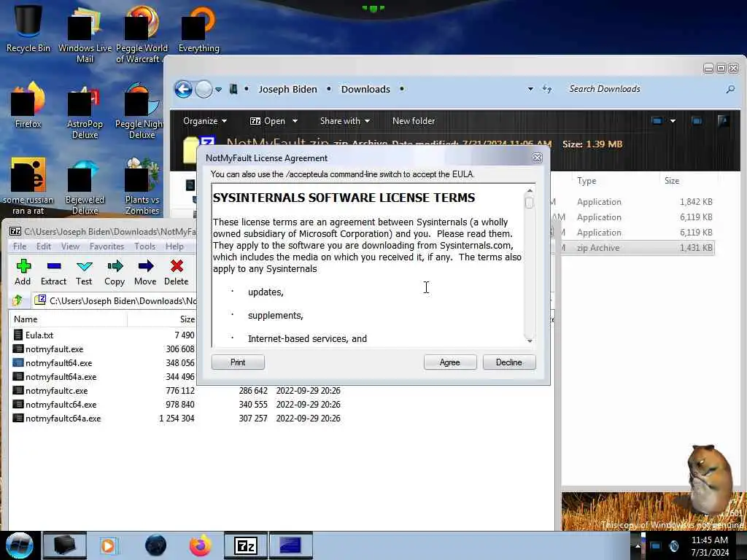Open the Tools menu in 7-Zip
Viewport: 747px width, 560px height.
[x=145, y=246]
